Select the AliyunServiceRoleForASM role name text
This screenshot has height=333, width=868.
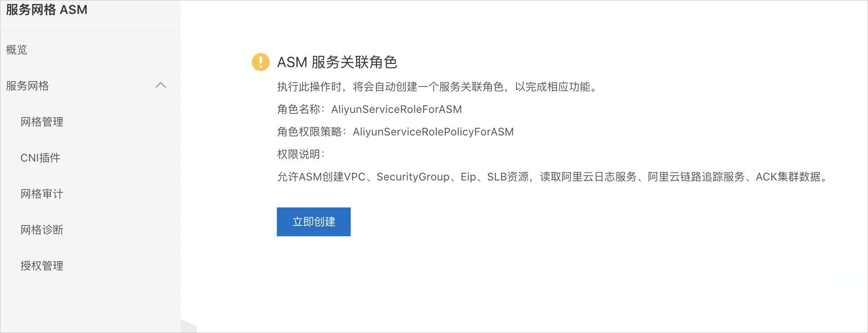pos(397,109)
